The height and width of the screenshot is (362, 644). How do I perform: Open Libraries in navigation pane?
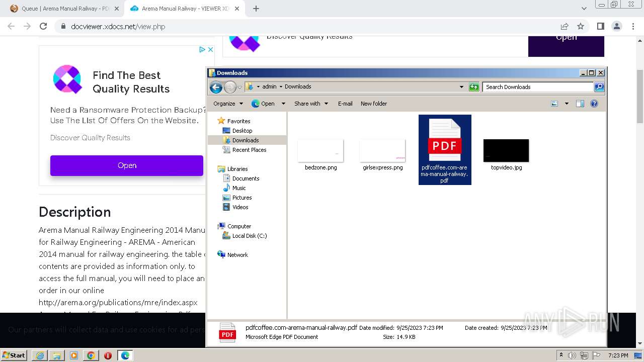(x=237, y=169)
